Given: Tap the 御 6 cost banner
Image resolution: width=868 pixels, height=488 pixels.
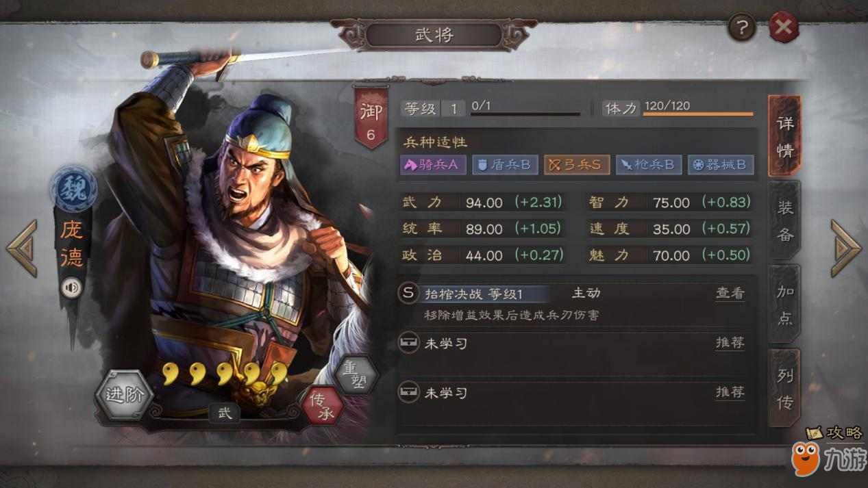Looking at the screenshot, I should pos(371,117).
